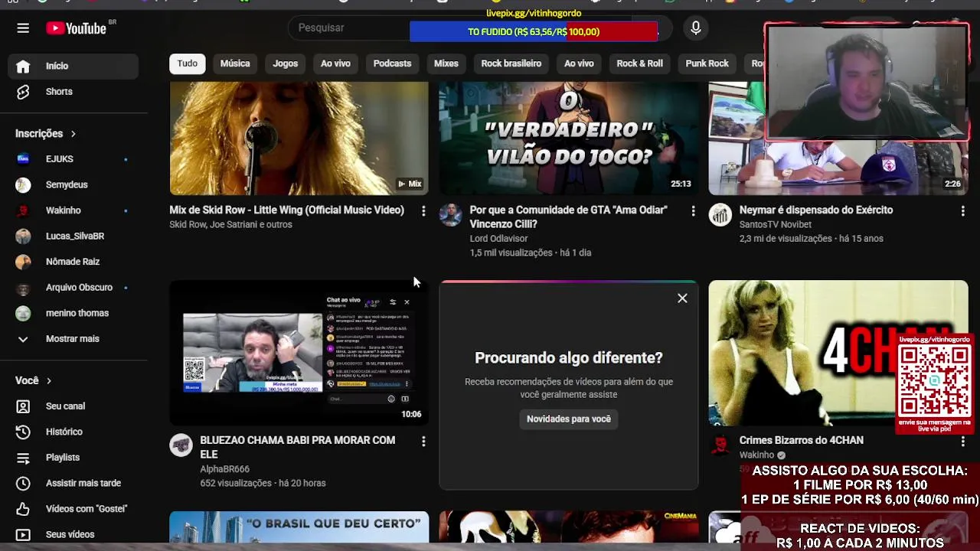Click the Início home icon in sidebar

(x=23, y=66)
